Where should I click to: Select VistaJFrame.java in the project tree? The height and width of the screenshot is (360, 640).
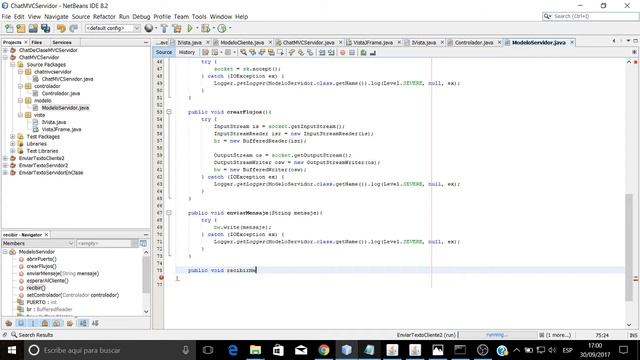point(61,129)
